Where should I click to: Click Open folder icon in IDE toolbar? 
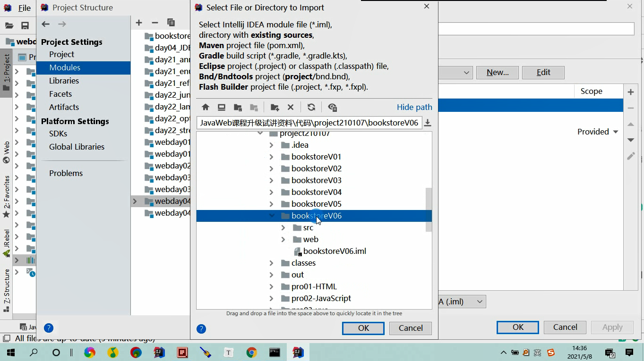click(9, 25)
